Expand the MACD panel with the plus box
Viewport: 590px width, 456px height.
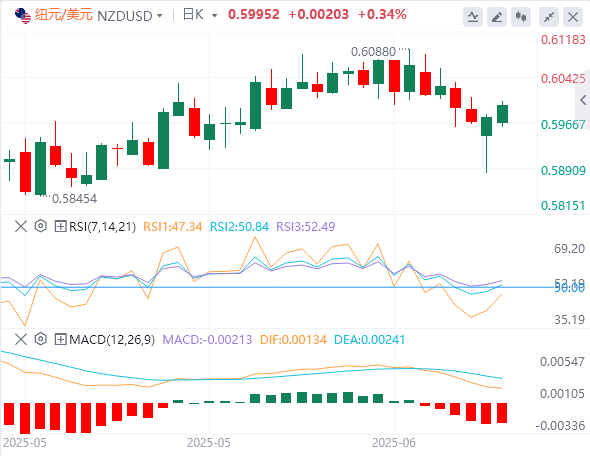61,340
